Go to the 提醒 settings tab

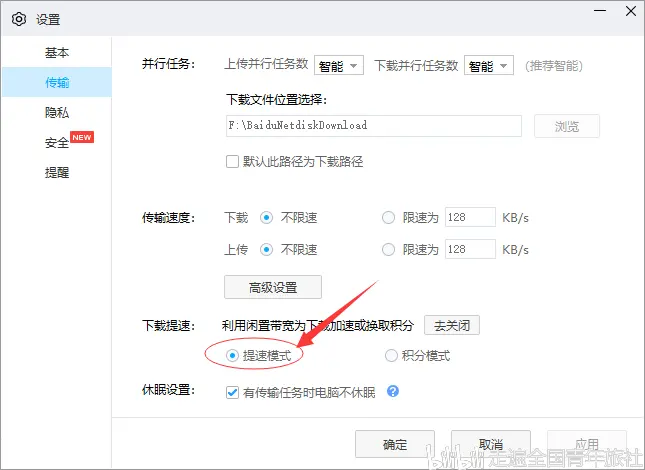click(57, 172)
